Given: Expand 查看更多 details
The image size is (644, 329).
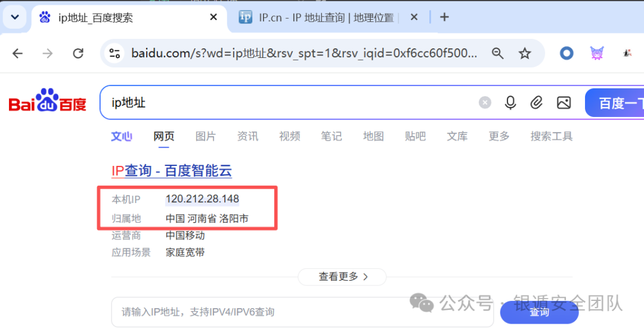Looking at the screenshot, I should 342,277.
